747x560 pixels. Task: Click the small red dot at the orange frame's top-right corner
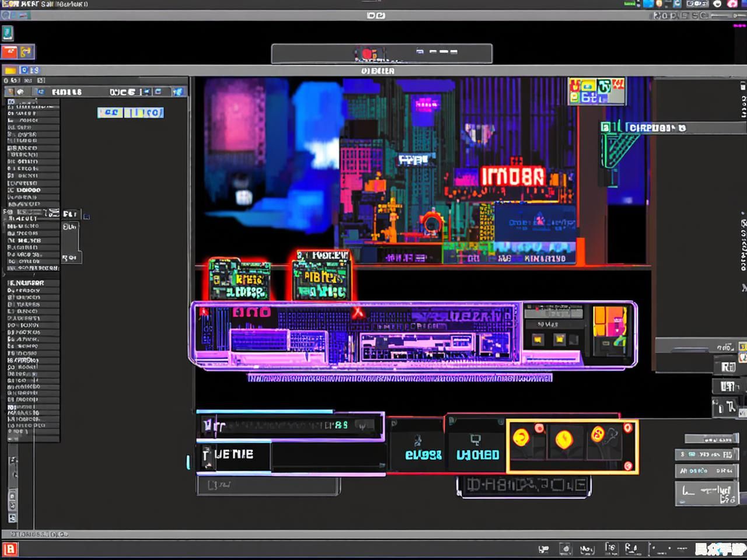[628, 428]
